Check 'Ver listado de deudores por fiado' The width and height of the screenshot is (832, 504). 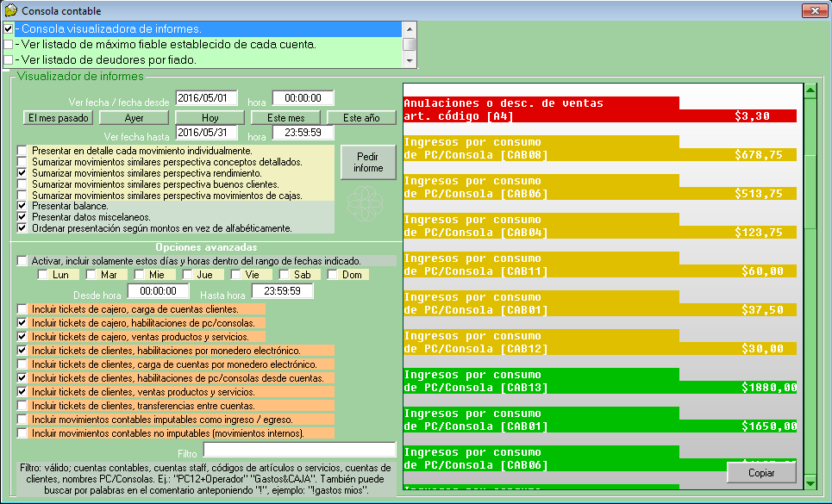click(x=9, y=60)
